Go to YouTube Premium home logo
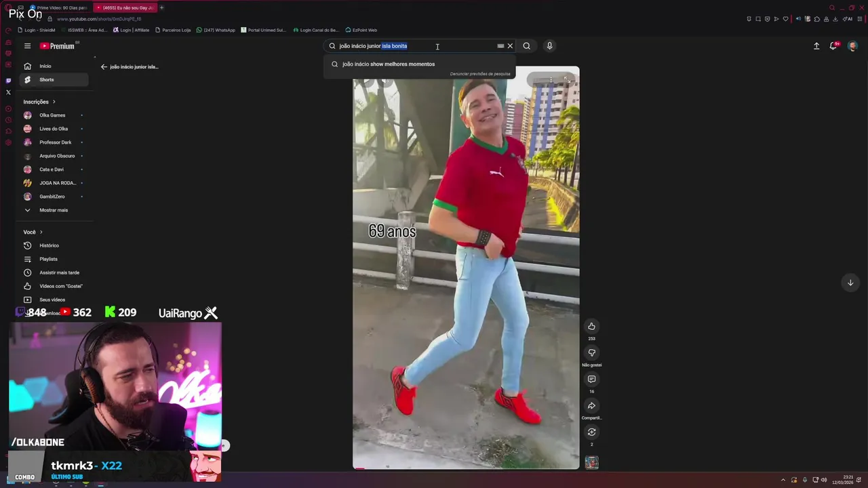Image resolution: width=868 pixels, height=488 pixels. pyautogui.click(x=58, y=46)
